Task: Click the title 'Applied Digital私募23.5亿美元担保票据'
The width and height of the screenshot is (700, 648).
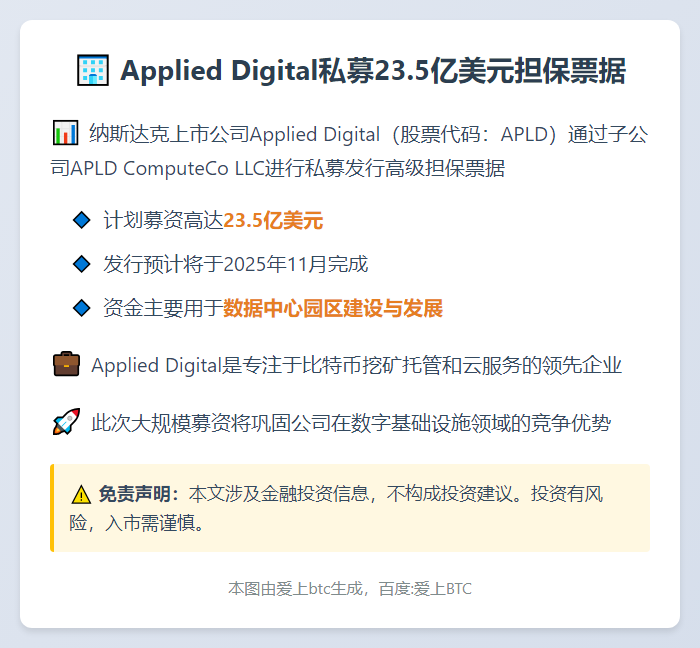Action: 373,71
